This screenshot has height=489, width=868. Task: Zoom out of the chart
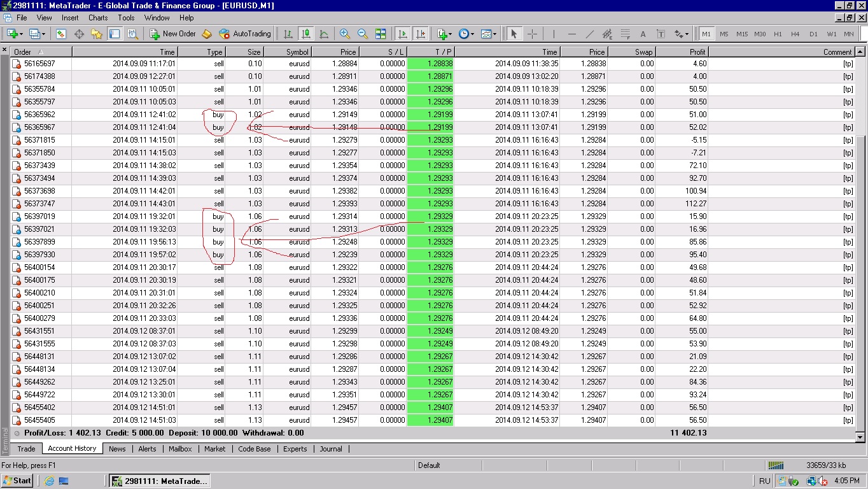click(x=363, y=34)
